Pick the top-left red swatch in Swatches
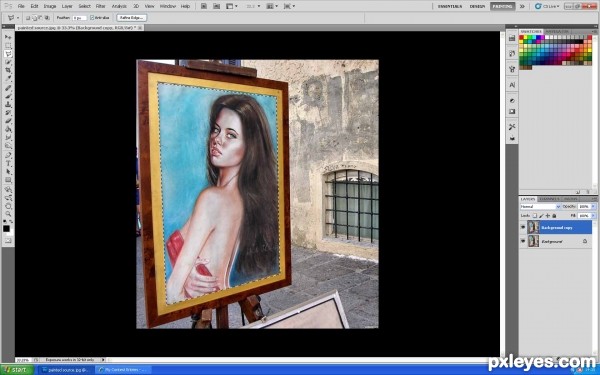 tap(522, 38)
